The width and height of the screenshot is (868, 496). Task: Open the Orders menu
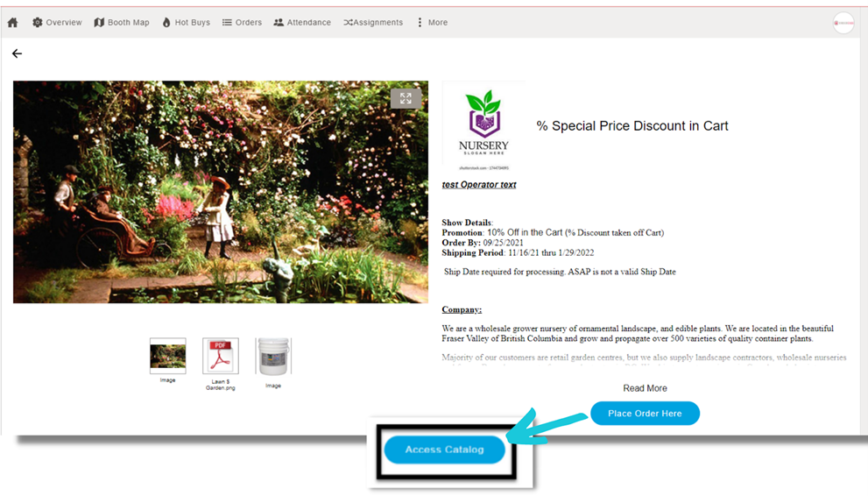click(242, 22)
